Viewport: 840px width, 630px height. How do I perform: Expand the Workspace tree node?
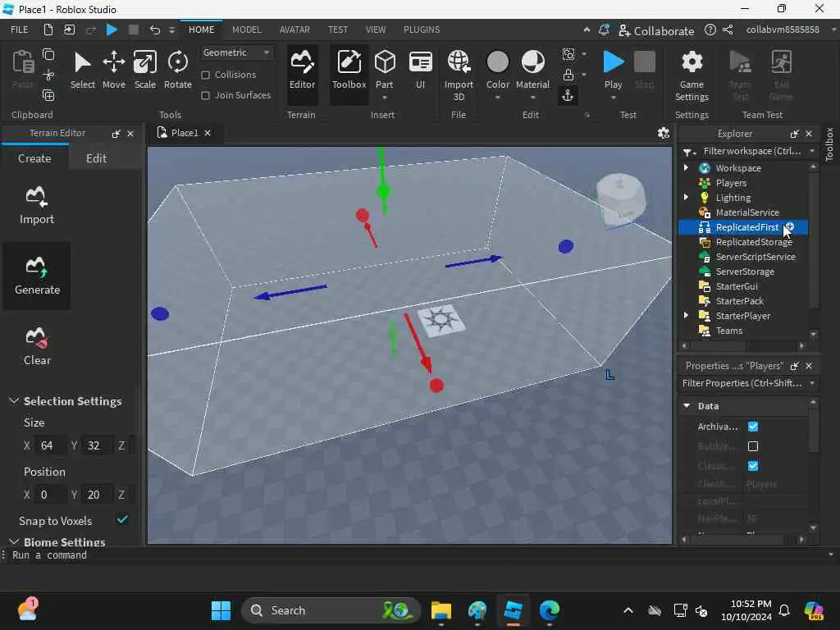click(686, 167)
